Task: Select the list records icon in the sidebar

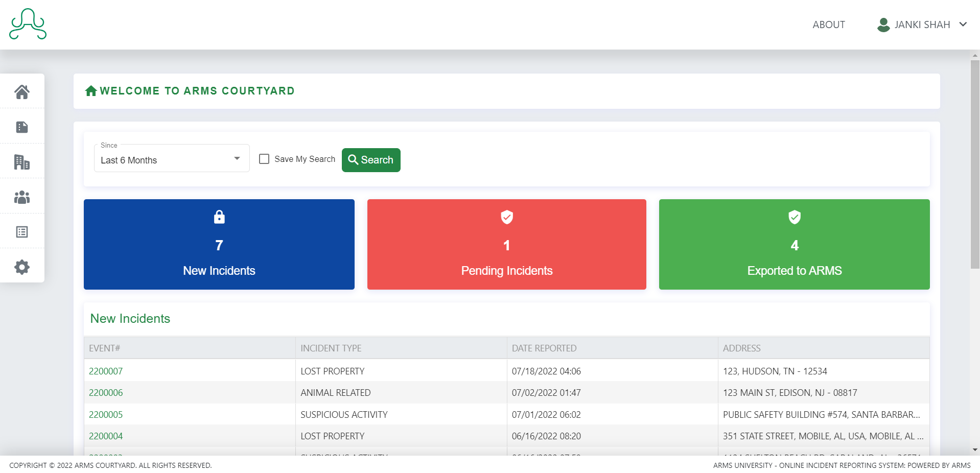Action: coord(22,231)
